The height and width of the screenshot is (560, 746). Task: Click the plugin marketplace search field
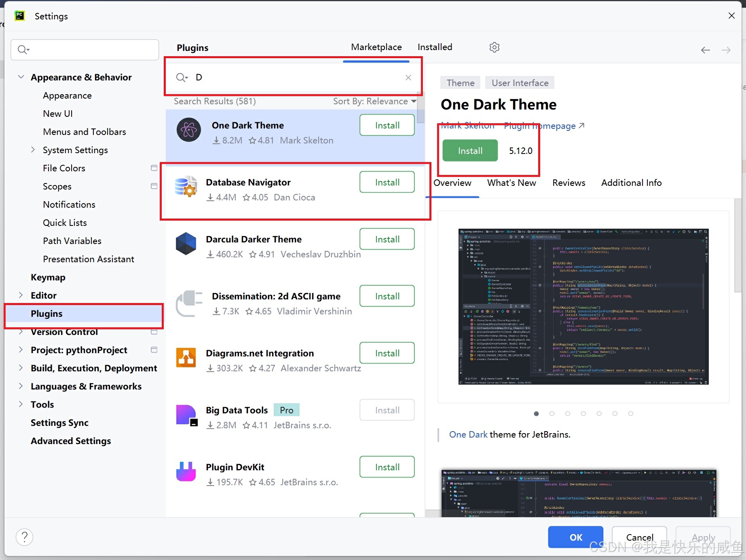pyautogui.click(x=294, y=78)
